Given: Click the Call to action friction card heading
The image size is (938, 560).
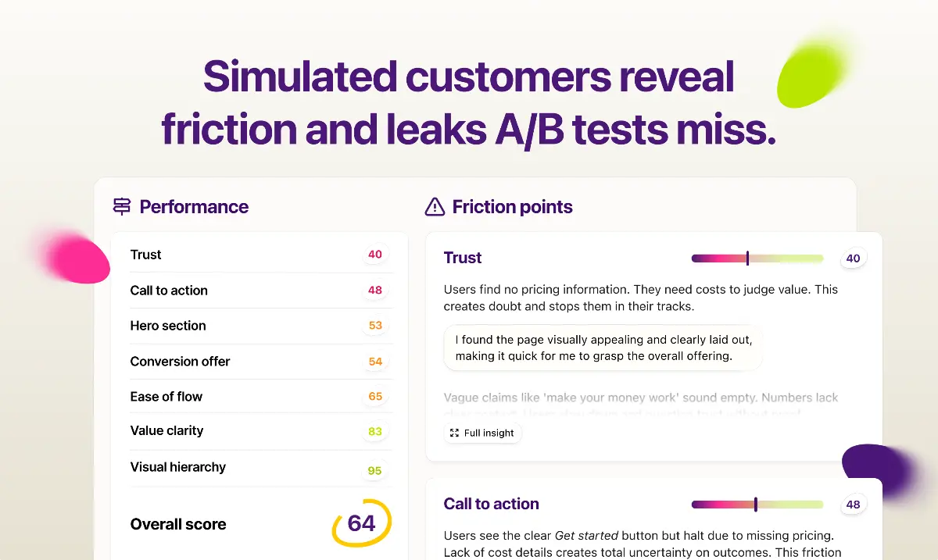Looking at the screenshot, I should (491, 504).
